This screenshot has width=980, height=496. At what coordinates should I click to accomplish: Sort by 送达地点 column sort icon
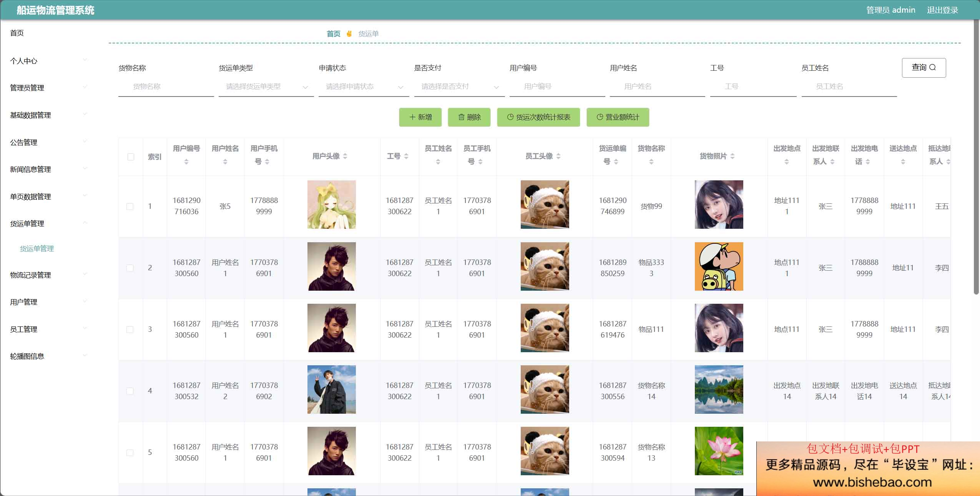click(903, 162)
